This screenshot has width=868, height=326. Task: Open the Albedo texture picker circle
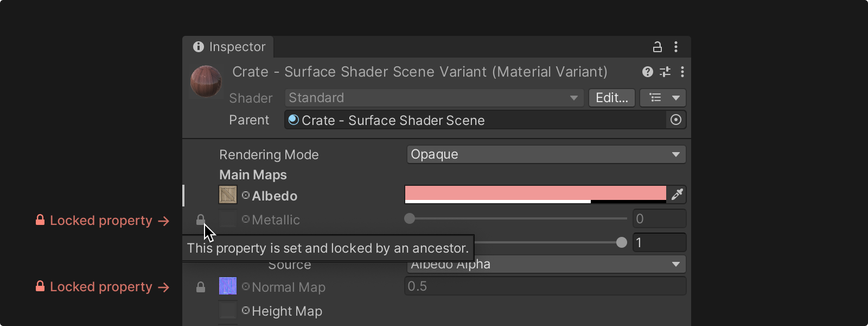(x=246, y=195)
